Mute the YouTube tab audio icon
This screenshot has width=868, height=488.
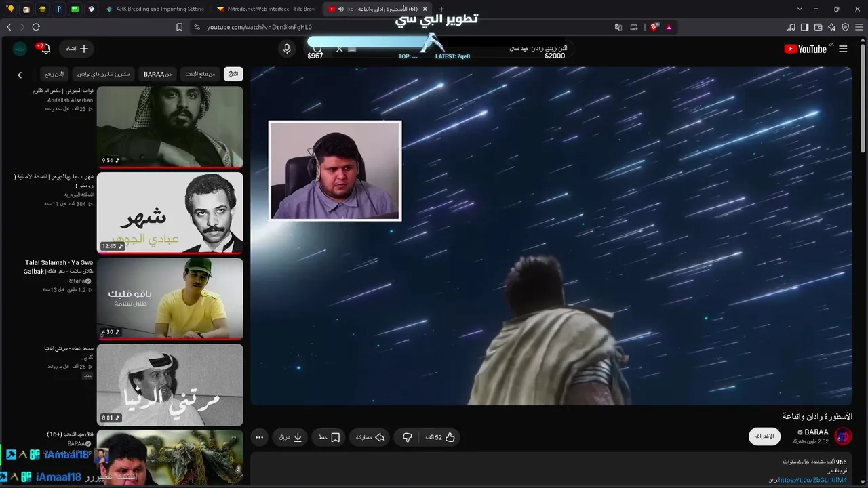(x=340, y=9)
